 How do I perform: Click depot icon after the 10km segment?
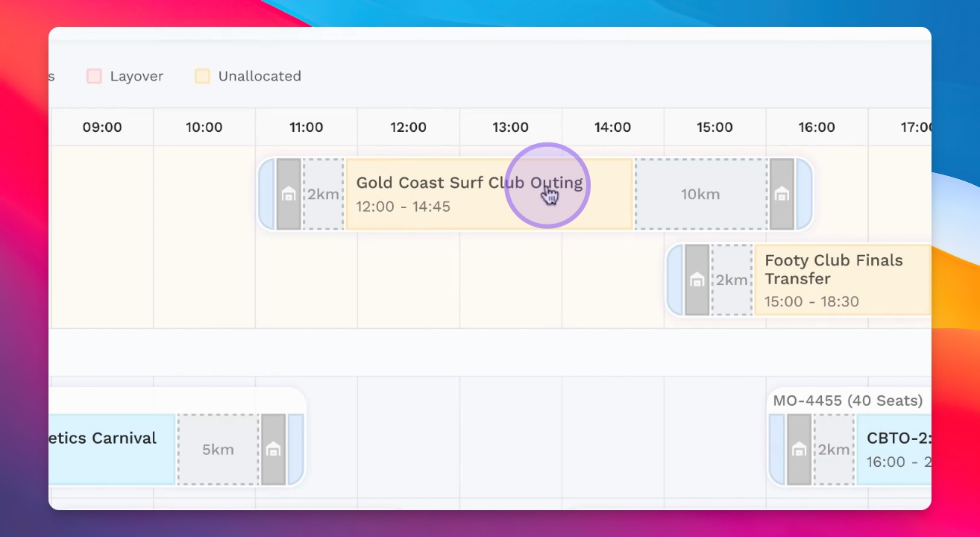click(x=782, y=194)
